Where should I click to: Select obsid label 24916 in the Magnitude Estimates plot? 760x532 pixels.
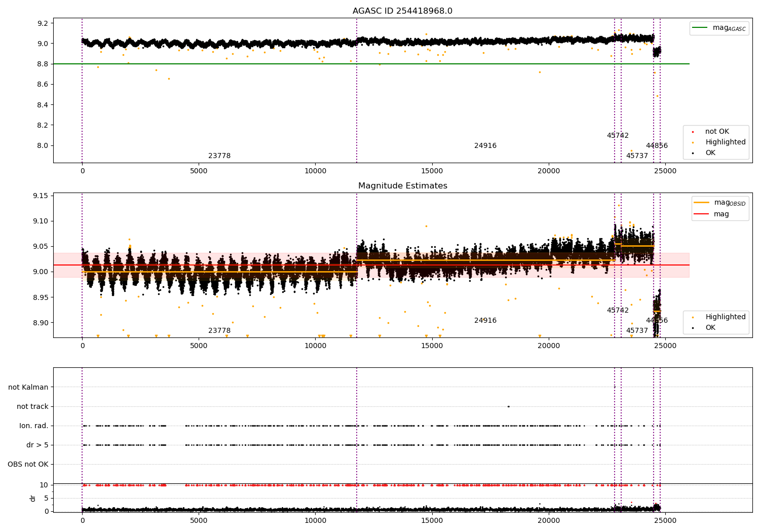(x=485, y=321)
